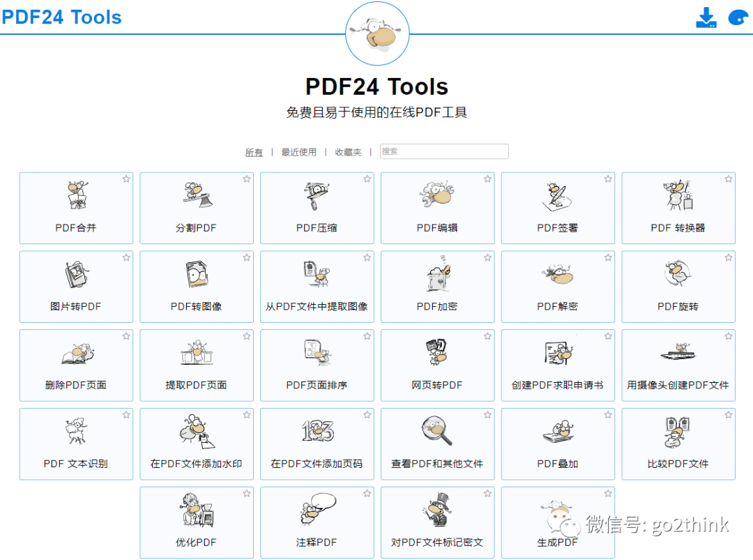This screenshot has height=560, width=753.
Task: Open the color palette theme icon
Action: 738,17
